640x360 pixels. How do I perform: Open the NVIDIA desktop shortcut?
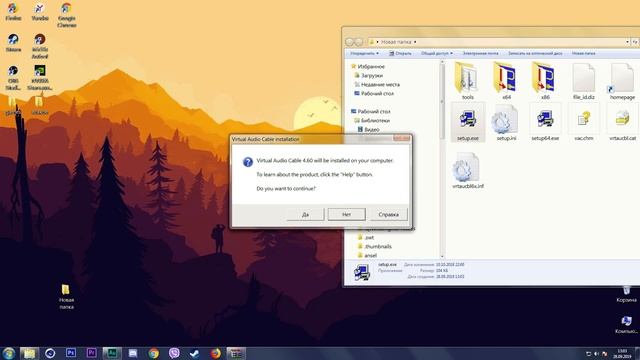(40, 78)
